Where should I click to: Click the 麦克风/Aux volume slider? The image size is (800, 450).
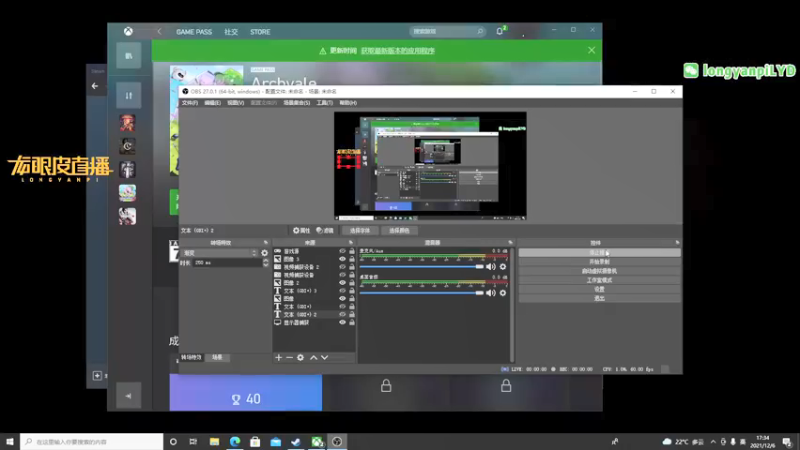pos(421,267)
